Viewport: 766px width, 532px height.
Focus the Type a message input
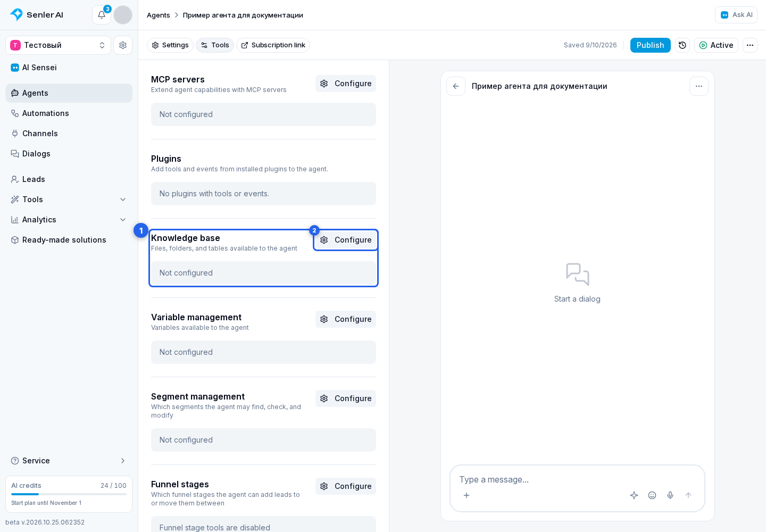tap(577, 479)
